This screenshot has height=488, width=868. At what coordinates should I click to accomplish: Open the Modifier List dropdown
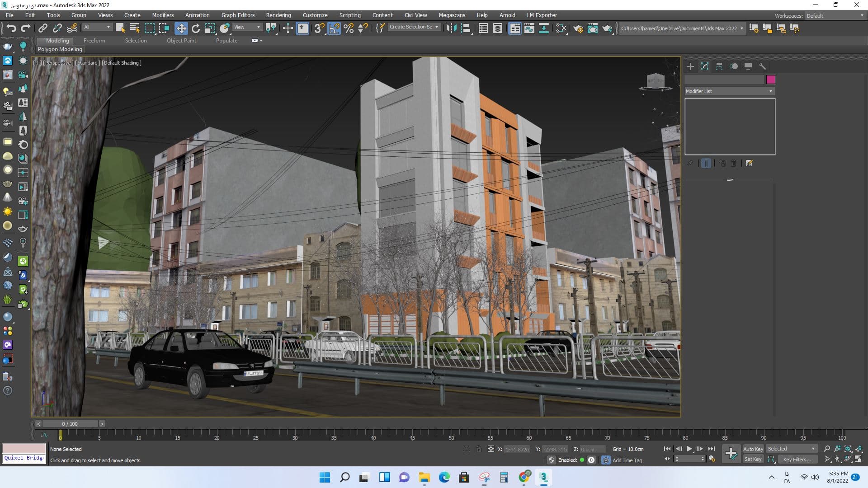tap(729, 91)
